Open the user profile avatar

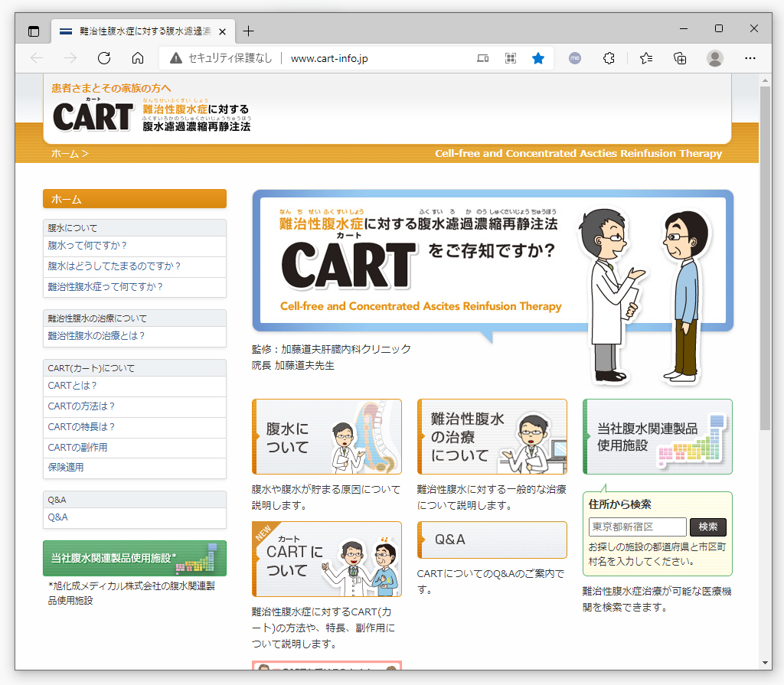point(715,58)
